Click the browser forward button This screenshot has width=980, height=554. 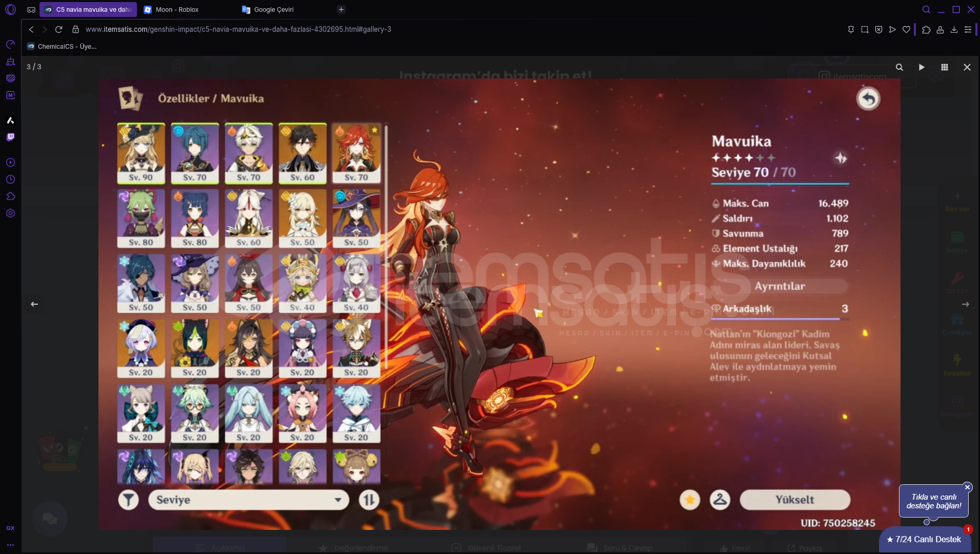tap(45, 29)
